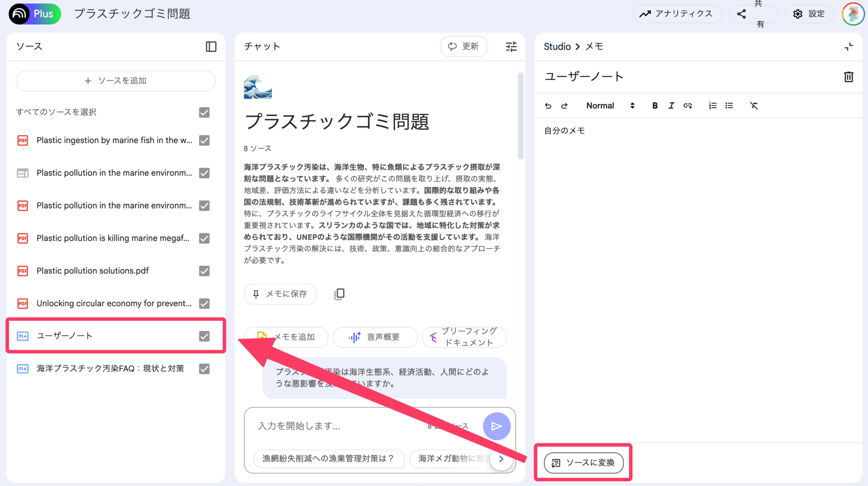Image resolution: width=868 pixels, height=486 pixels.
Task: Create a numbered list in note
Action: tap(712, 105)
